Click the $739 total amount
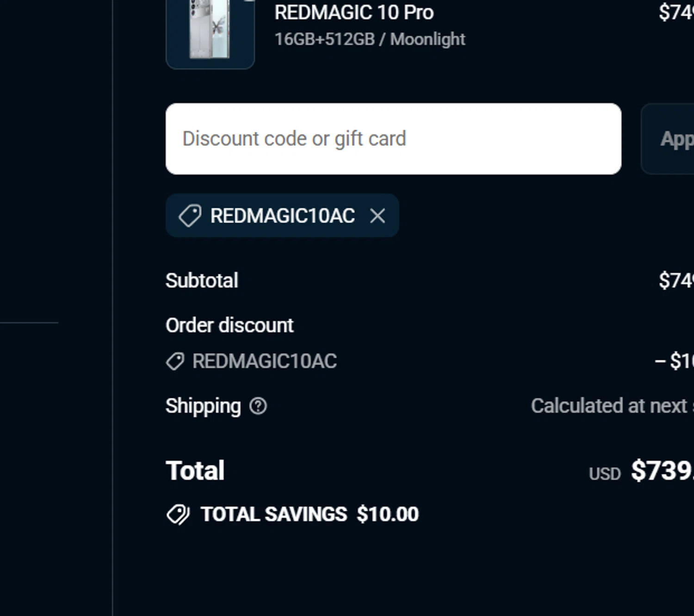Image resolution: width=694 pixels, height=616 pixels. pos(662,471)
